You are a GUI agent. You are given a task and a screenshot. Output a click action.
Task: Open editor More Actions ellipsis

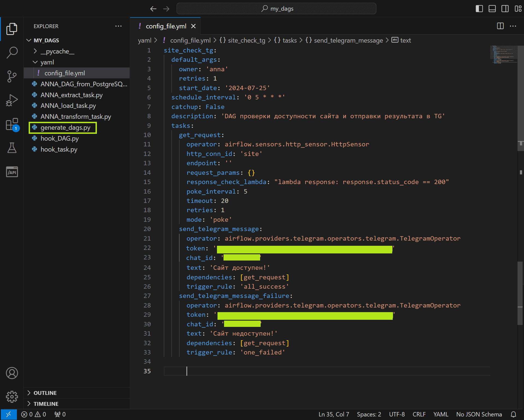click(513, 26)
